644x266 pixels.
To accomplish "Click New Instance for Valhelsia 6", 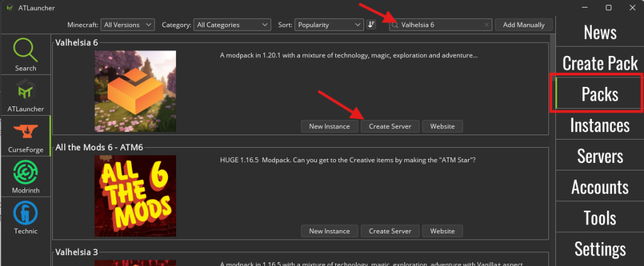I will 330,126.
